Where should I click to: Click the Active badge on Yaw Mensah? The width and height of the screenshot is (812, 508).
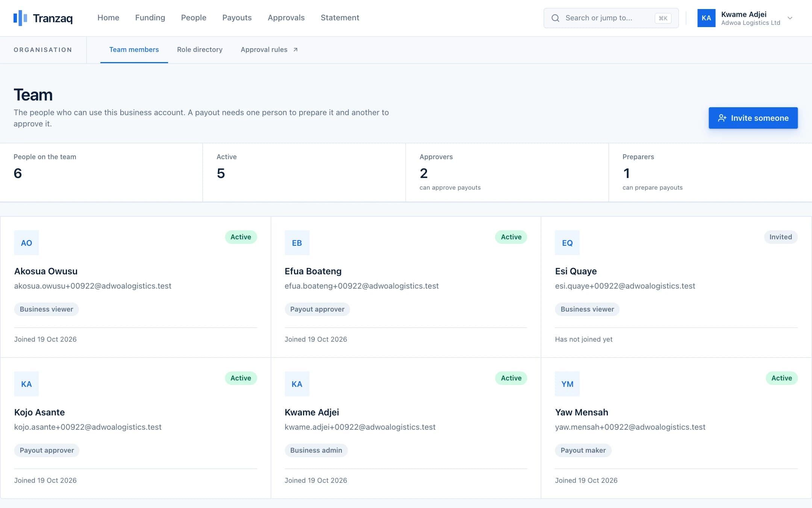point(782,378)
